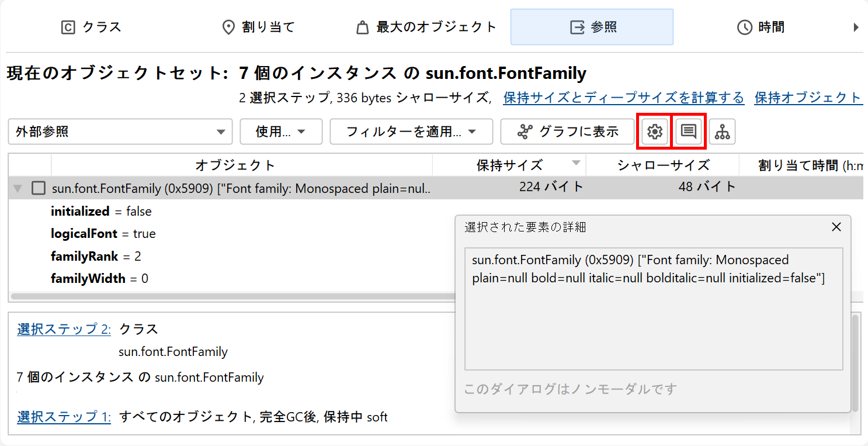The height and width of the screenshot is (446, 868).
Task: Open the クラス tab
Action: 91,27
